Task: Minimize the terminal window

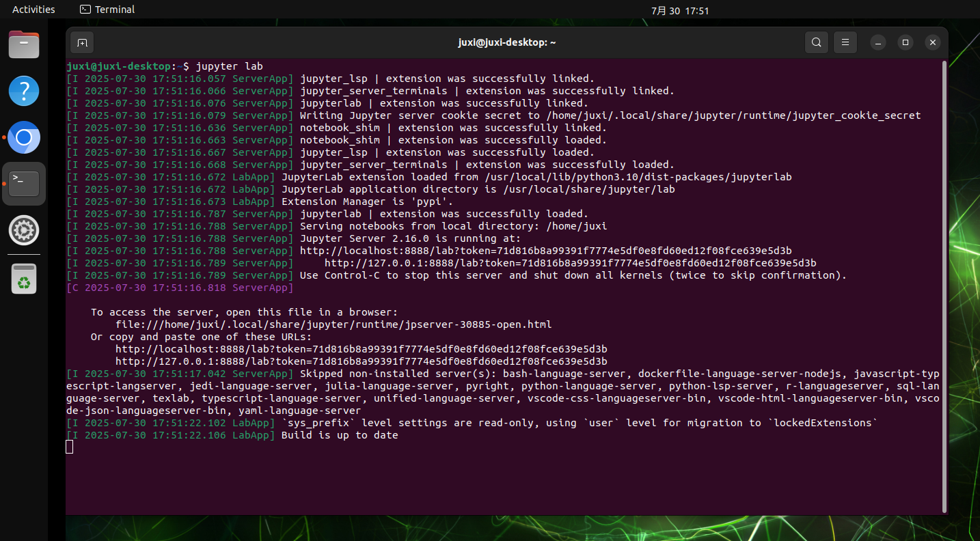Action: (878, 42)
